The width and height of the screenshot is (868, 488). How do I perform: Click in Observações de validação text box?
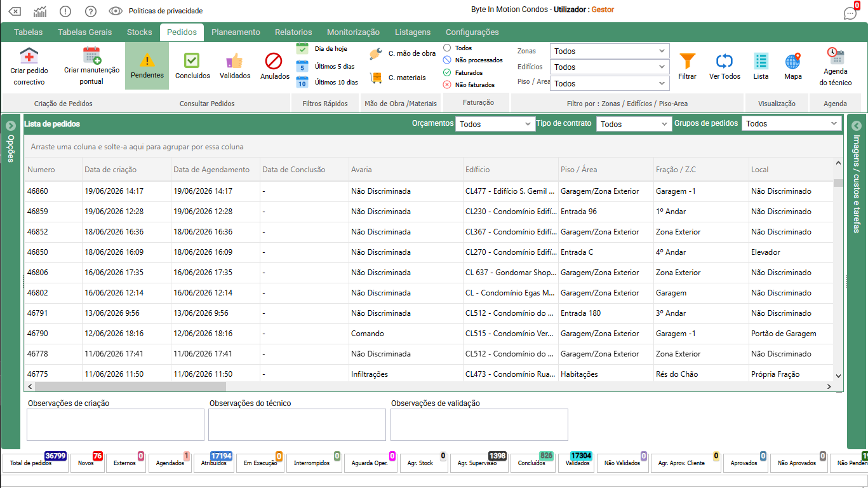pos(479,424)
